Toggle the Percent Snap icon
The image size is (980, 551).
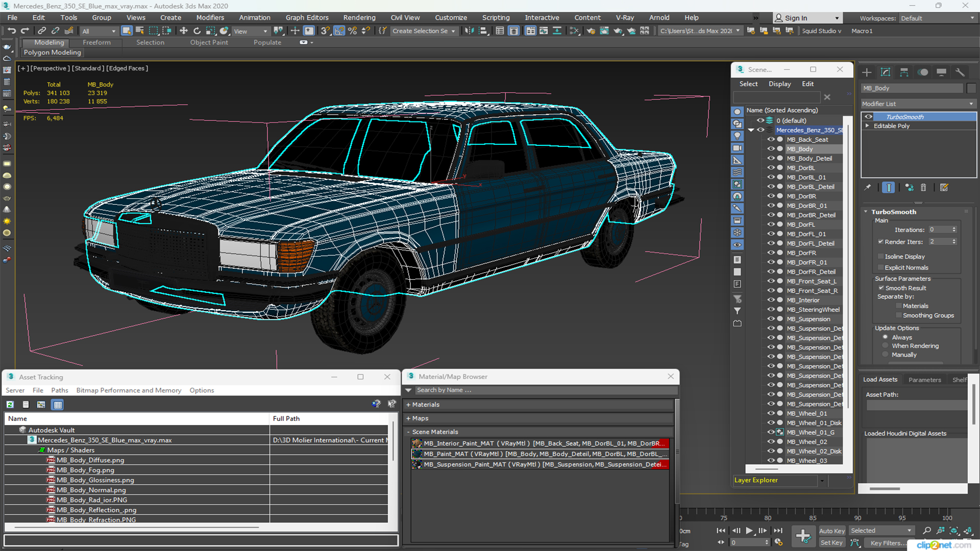tap(352, 31)
